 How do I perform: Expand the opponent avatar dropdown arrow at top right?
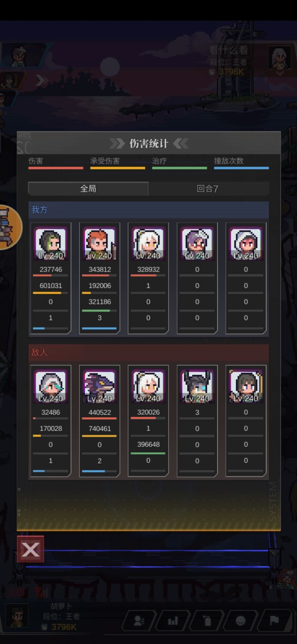[x=280, y=73]
